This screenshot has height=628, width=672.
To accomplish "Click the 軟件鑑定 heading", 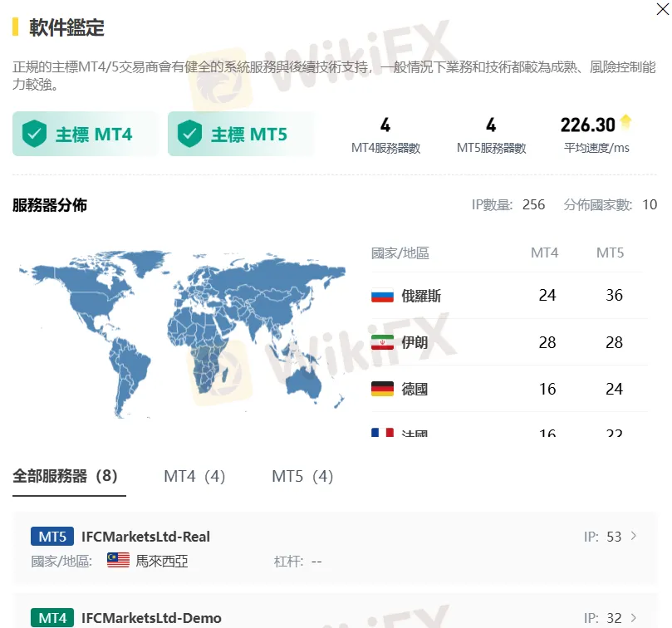I will (x=66, y=27).
